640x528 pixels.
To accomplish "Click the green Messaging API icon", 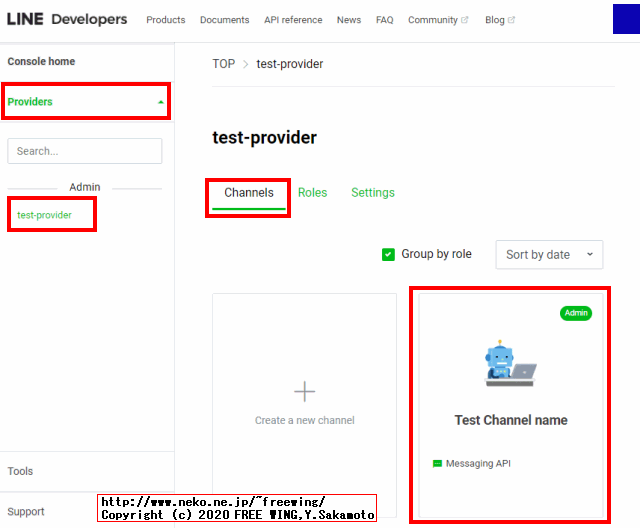I will [x=437, y=464].
